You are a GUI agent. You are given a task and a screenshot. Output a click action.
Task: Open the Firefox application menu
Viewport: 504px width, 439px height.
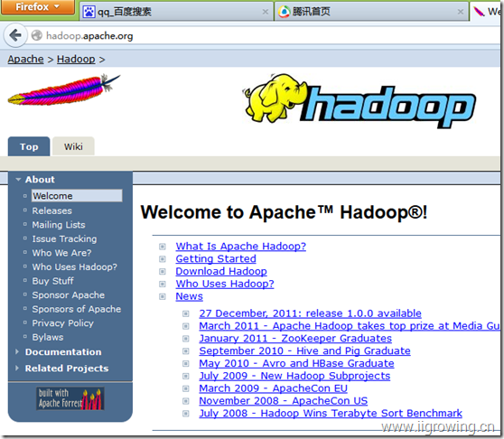38,6
